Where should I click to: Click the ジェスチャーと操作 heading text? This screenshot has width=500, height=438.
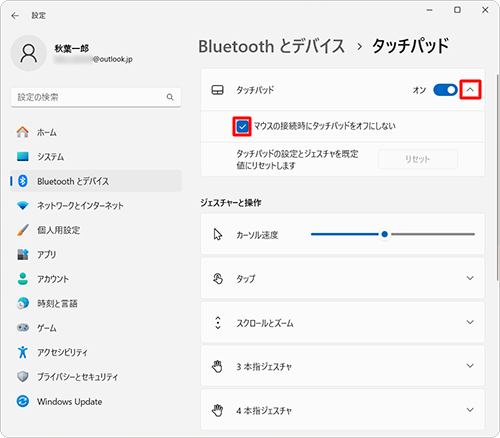(231, 203)
